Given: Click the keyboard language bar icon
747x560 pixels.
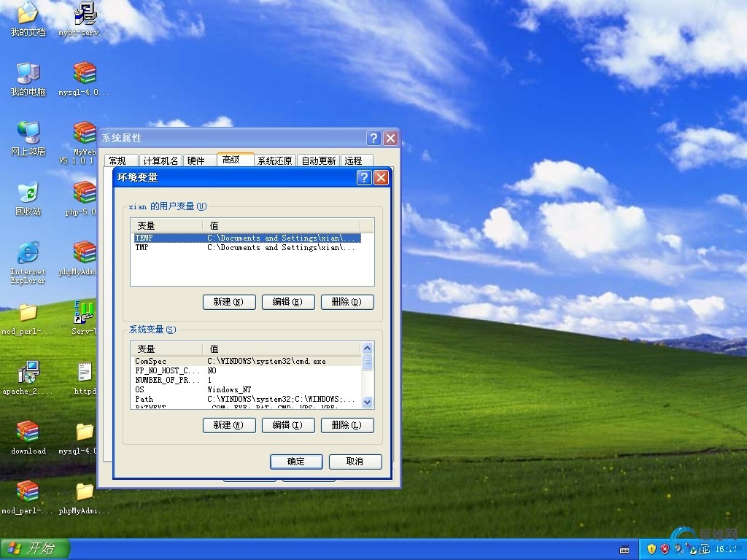Looking at the screenshot, I should [x=624, y=550].
